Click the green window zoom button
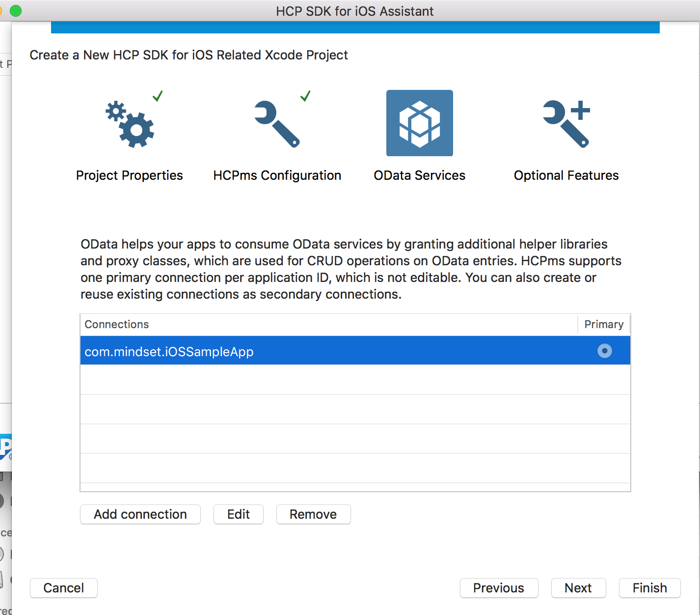 pos(16,11)
